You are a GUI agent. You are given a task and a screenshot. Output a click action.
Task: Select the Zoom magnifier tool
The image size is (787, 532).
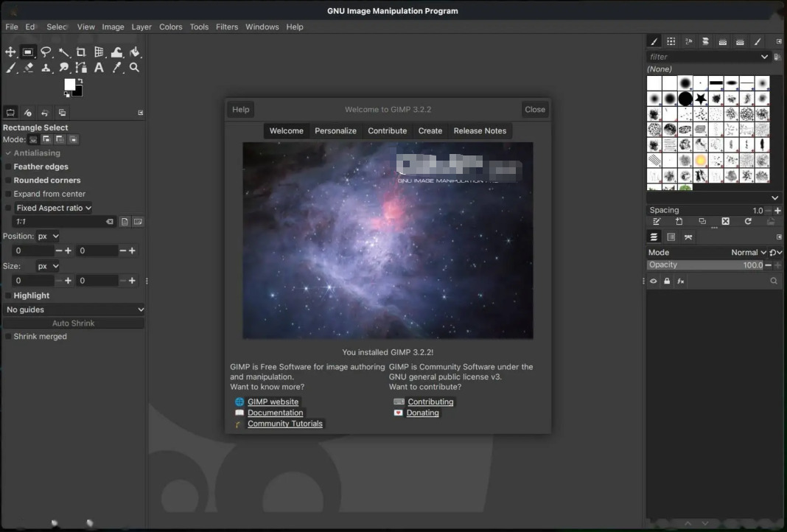pyautogui.click(x=134, y=67)
